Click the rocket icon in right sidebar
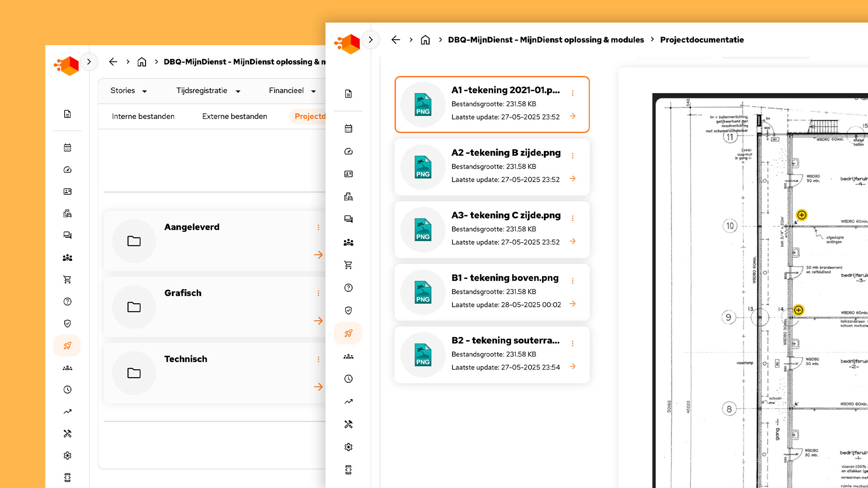The width and height of the screenshot is (868, 488). [x=348, y=333]
